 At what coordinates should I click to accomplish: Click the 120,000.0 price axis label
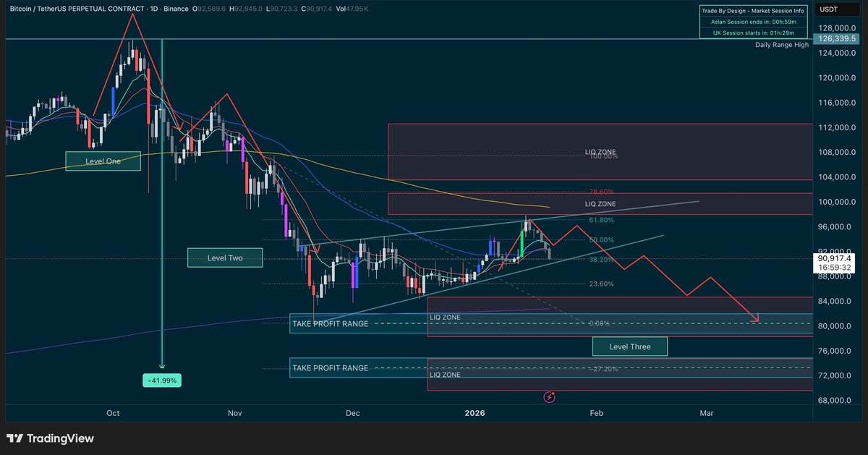point(836,78)
